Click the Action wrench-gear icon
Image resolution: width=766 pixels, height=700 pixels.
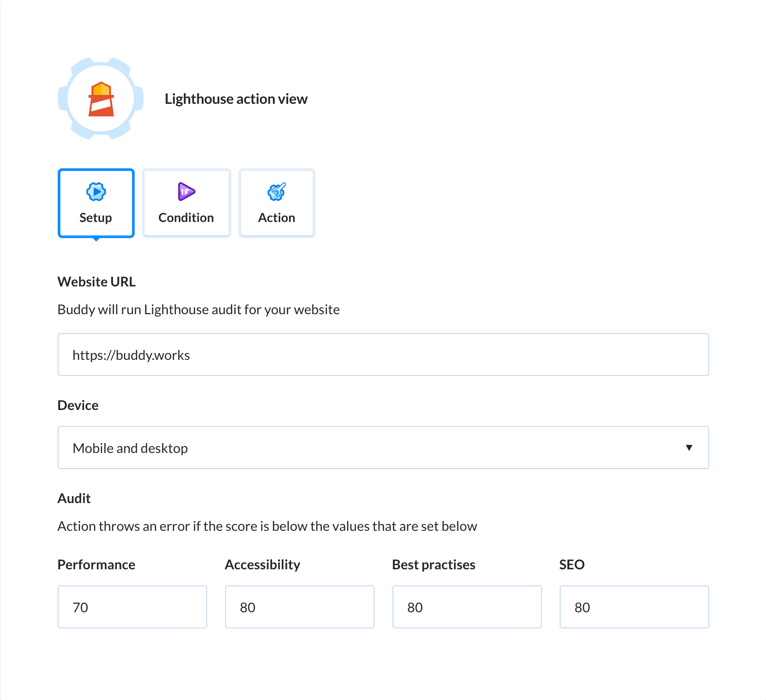click(x=277, y=192)
